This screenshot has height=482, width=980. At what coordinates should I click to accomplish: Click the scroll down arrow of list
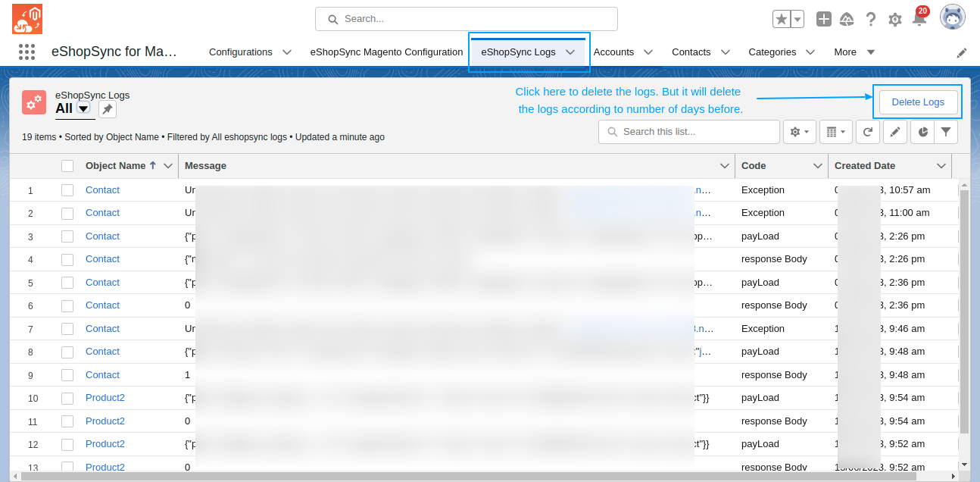click(x=964, y=465)
